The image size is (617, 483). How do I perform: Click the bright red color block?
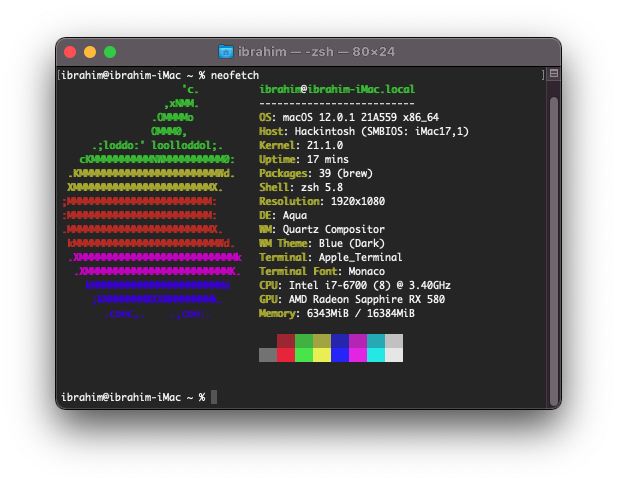pyautogui.click(x=286, y=355)
